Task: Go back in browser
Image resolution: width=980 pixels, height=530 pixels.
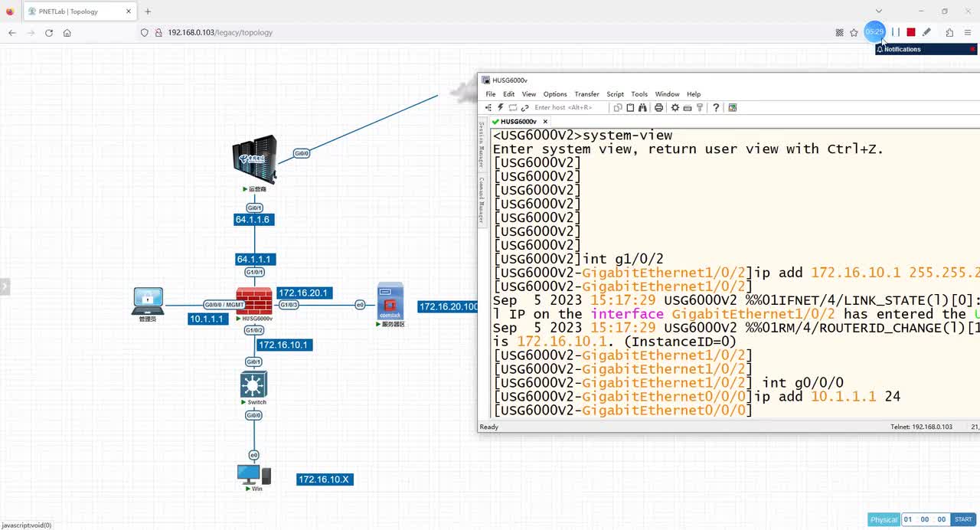Action: coord(12,32)
